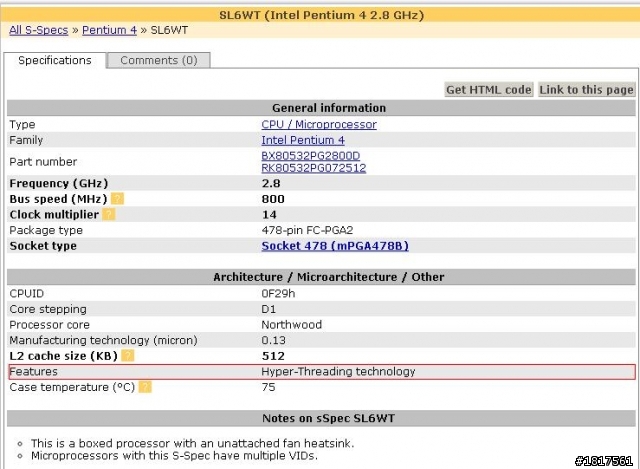Click the package value 478-pin FC-PGA2
Screen dimensions: 640x469
click(307, 230)
